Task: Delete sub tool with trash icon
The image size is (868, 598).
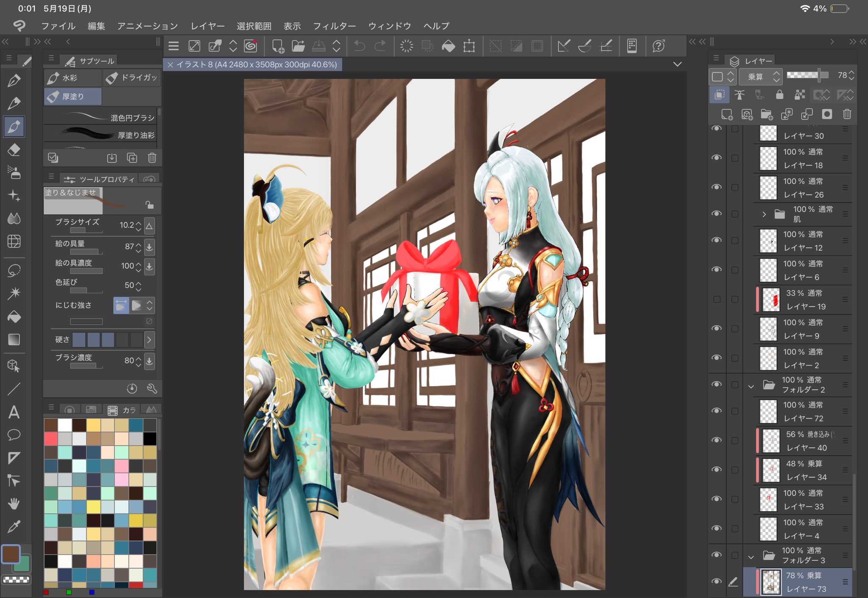Action: pyautogui.click(x=152, y=158)
